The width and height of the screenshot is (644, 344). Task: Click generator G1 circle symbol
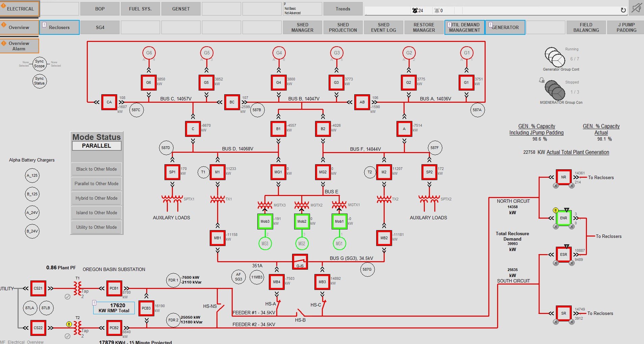[467, 53]
